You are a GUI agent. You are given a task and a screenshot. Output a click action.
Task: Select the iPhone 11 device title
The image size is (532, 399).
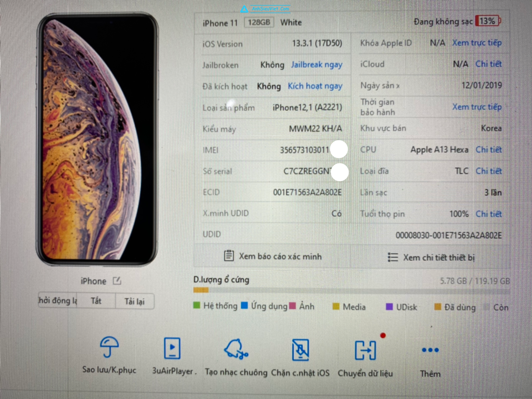point(220,23)
